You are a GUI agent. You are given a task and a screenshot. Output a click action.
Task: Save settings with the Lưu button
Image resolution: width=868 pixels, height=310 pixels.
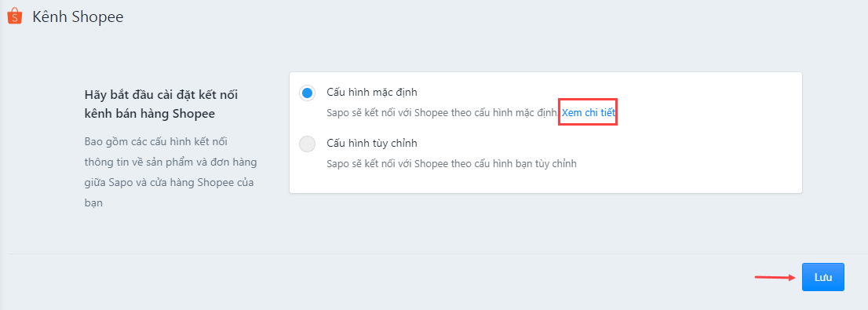point(823,277)
